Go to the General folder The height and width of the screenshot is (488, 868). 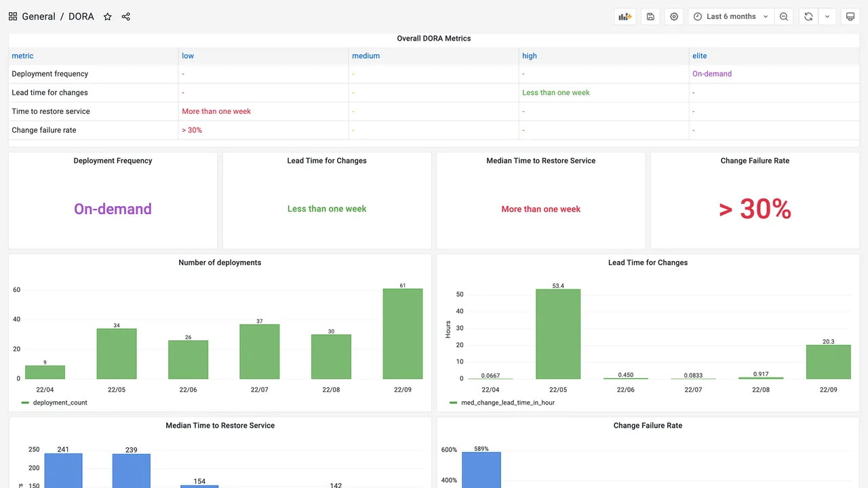(39, 16)
